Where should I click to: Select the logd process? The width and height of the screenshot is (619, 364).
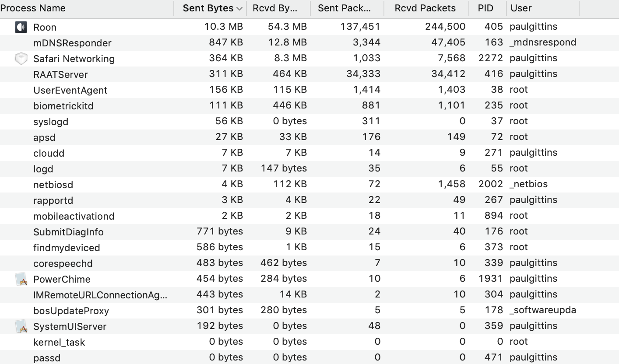tap(43, 169)
